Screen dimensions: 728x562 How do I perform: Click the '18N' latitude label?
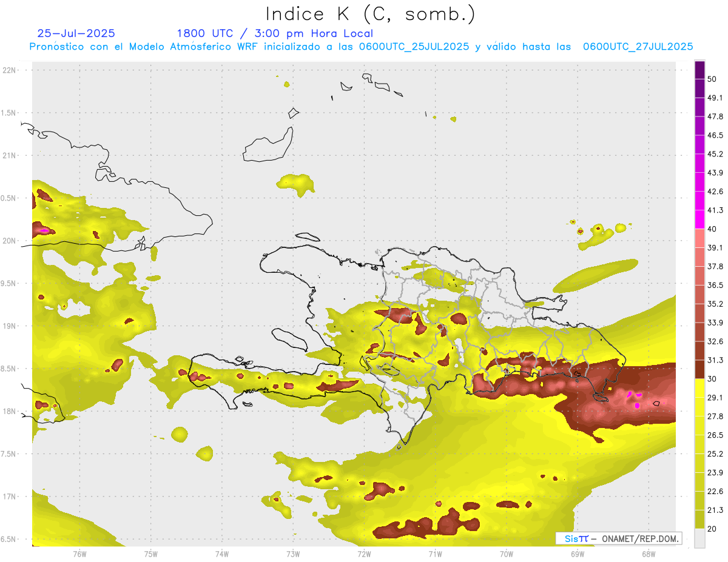click(10, 411)
